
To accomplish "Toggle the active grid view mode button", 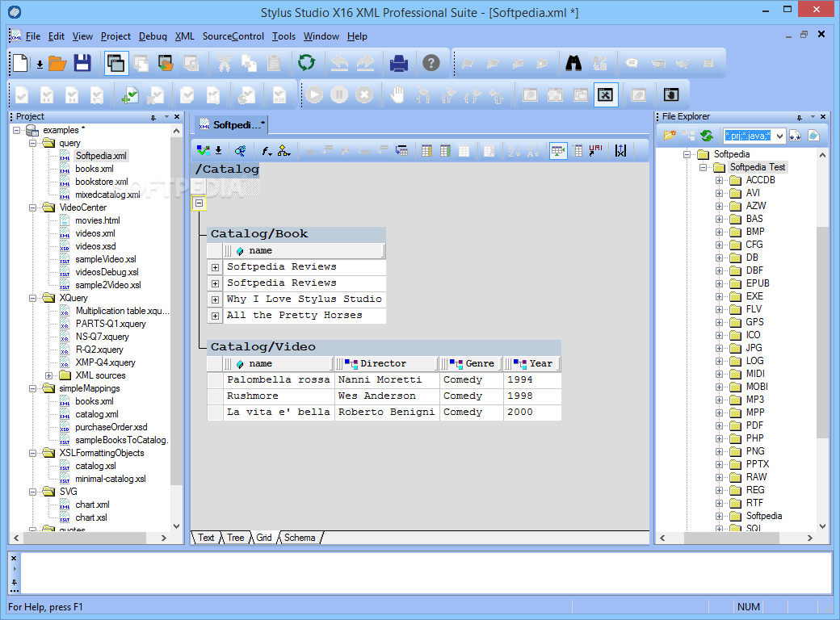I will (557, 151).
